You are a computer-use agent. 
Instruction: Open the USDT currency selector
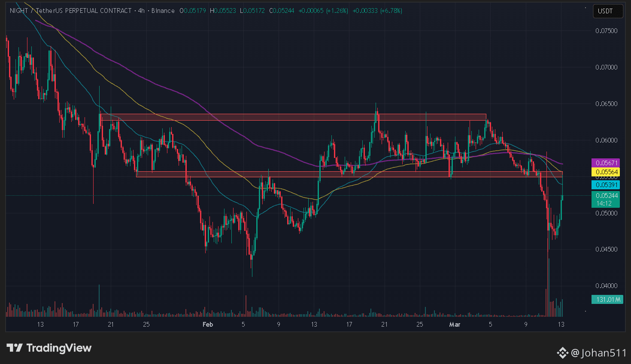[608, 11]
